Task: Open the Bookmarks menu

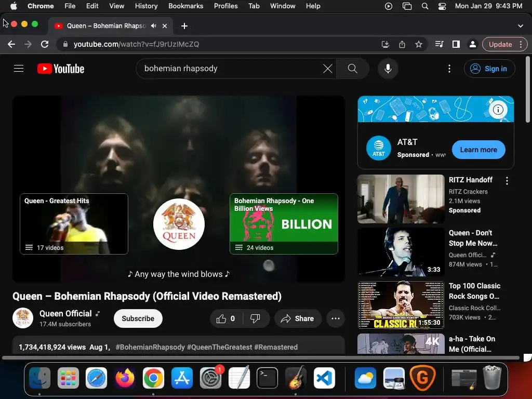Action: [x=185, y=6]
